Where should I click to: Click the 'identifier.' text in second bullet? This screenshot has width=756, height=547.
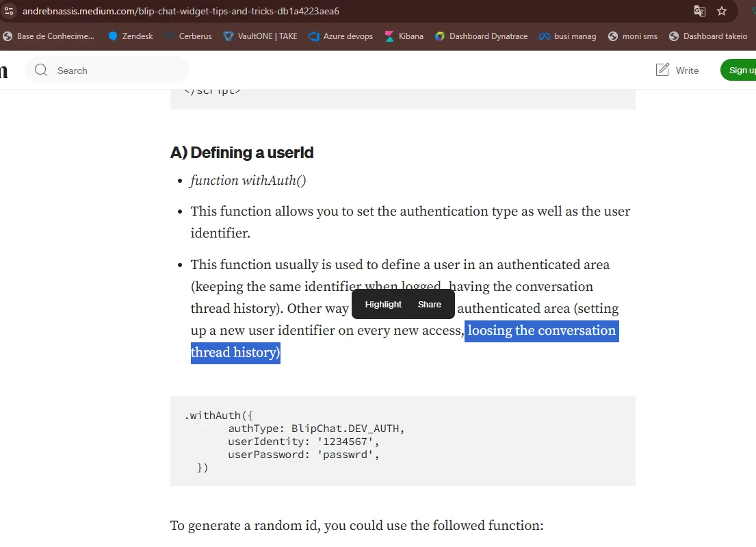220,233
